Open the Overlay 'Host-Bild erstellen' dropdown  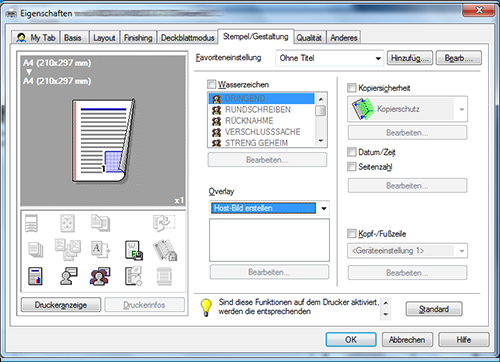[269, 208]
